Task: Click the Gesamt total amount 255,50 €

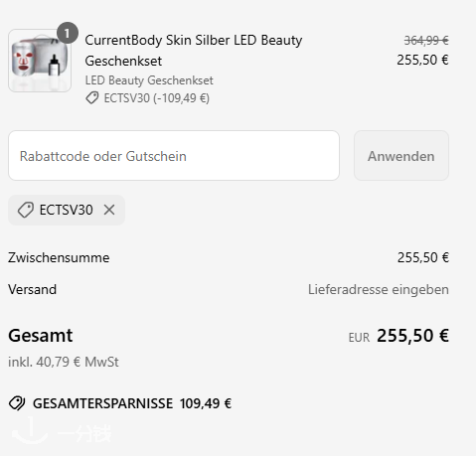Action: point(412,336)
